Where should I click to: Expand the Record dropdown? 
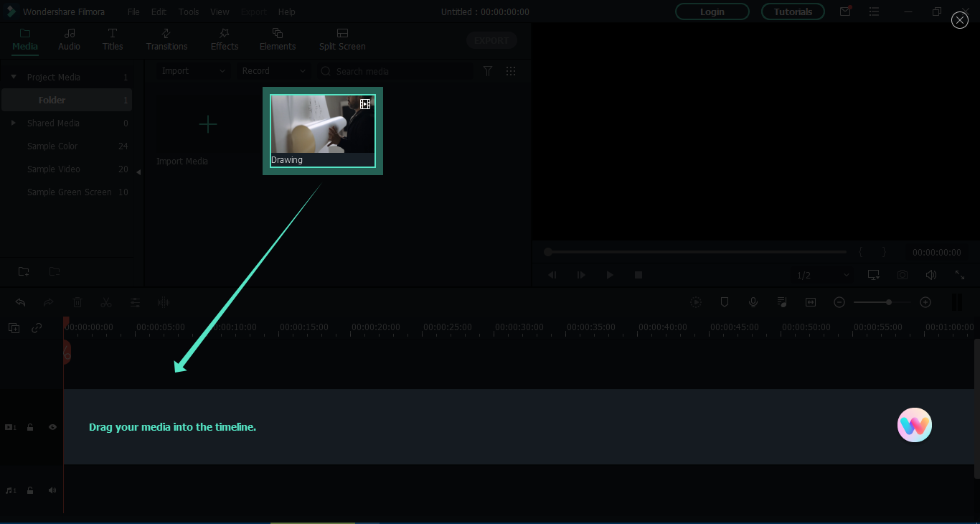click(273, 71)
